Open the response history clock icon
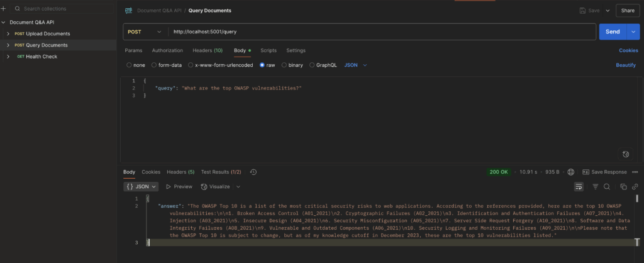This screenshot has height=263, width=644. tap(253, 172)
